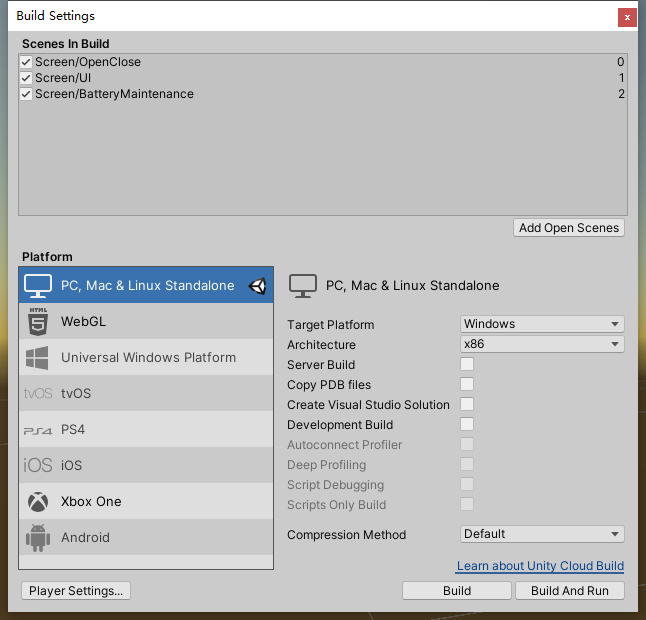Toggle the Autoconnect Profiler checkbox
This screenshot has height=620, width=646.
point(467,444)
